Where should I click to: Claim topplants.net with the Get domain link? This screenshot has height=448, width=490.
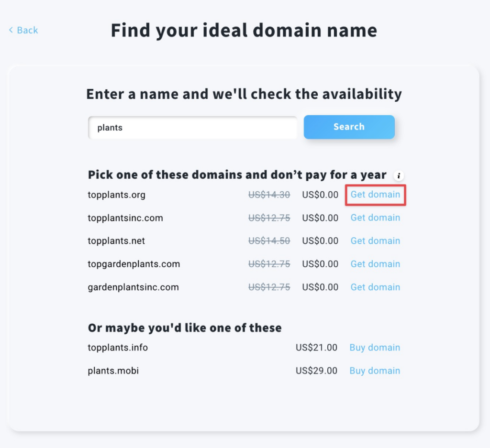(375, 240)
